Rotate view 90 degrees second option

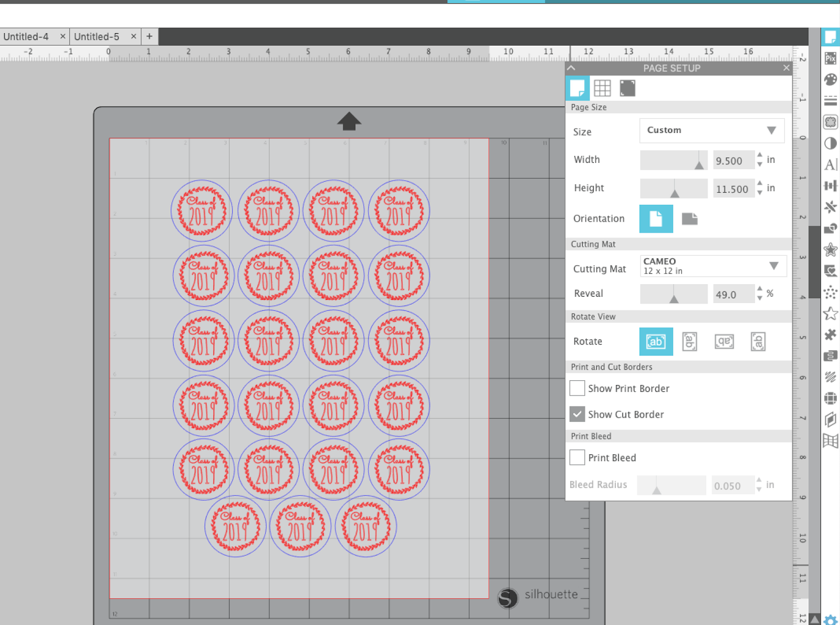[x=689, y=341]
